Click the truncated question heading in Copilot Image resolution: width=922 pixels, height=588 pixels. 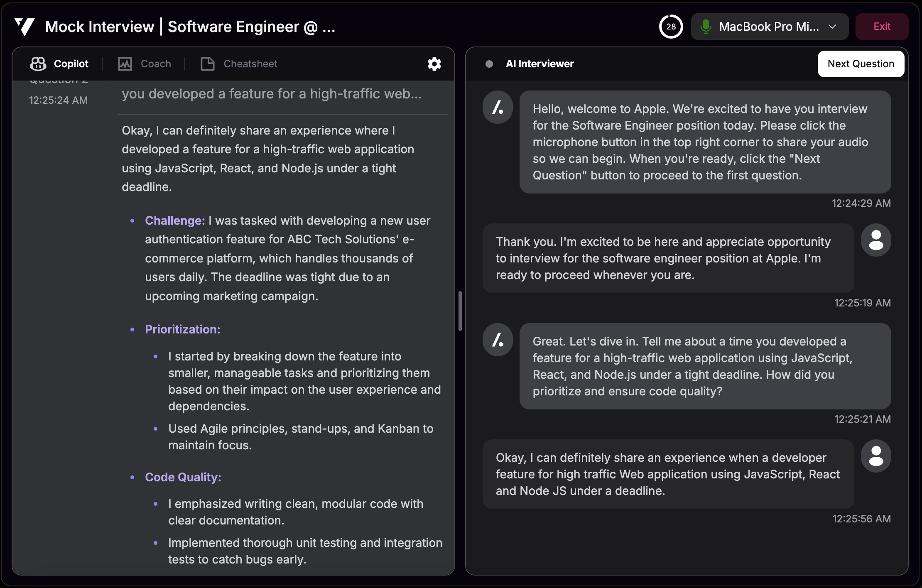pyautogui.click(x=272, y=94)
